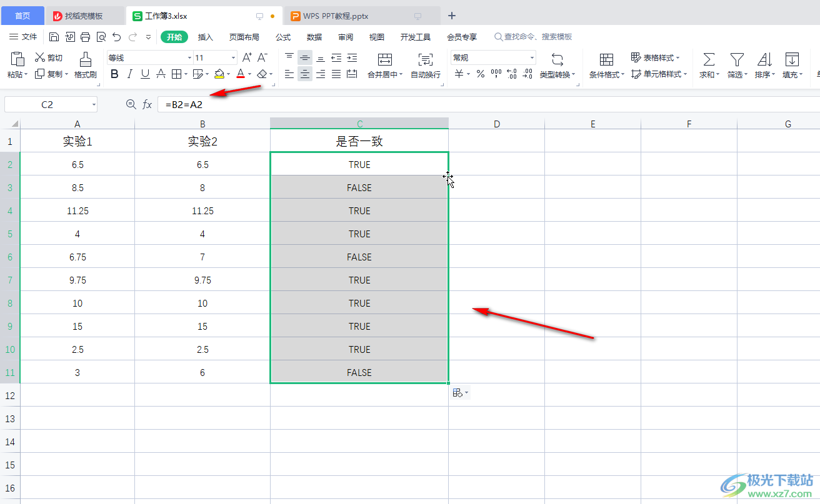Image resolution: width=820 pixels, height=504 pixels.
Task: Align text to the right
Action: [321, 74]
